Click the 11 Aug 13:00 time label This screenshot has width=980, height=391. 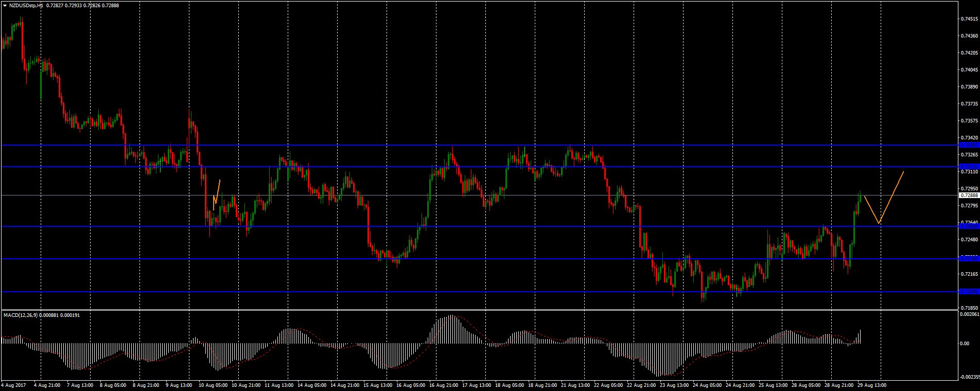click(x=279, y=385)
